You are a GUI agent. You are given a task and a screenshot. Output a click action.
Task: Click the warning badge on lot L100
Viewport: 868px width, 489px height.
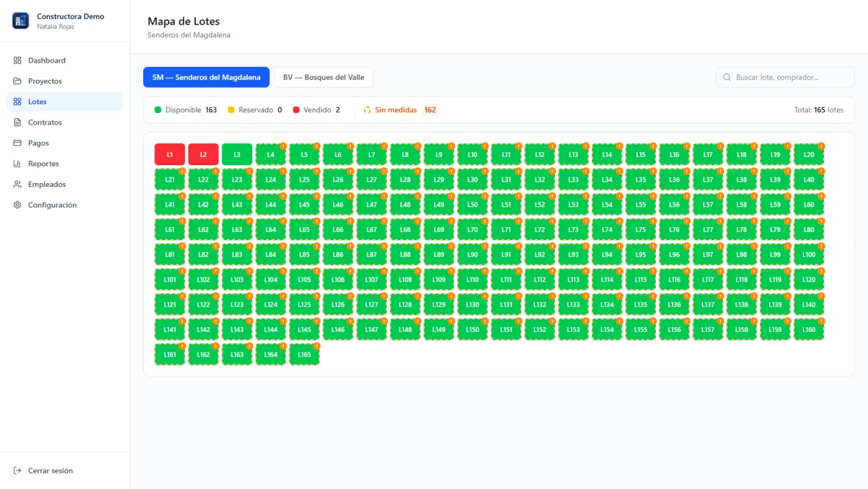pyautogui.click(x=821, y=246)
